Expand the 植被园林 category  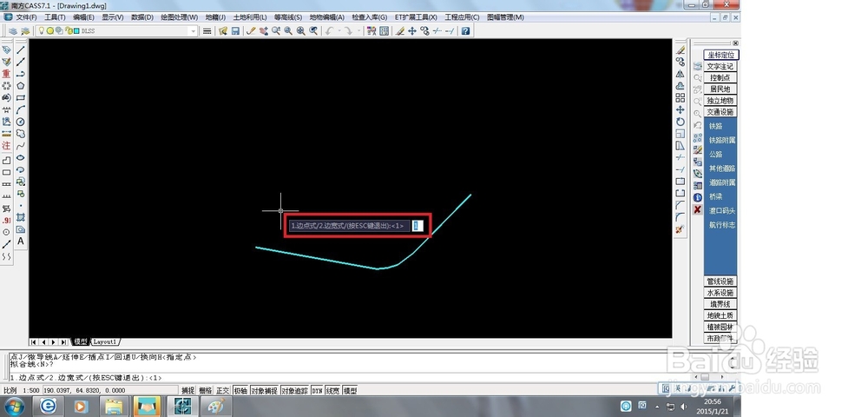(720, 327)
